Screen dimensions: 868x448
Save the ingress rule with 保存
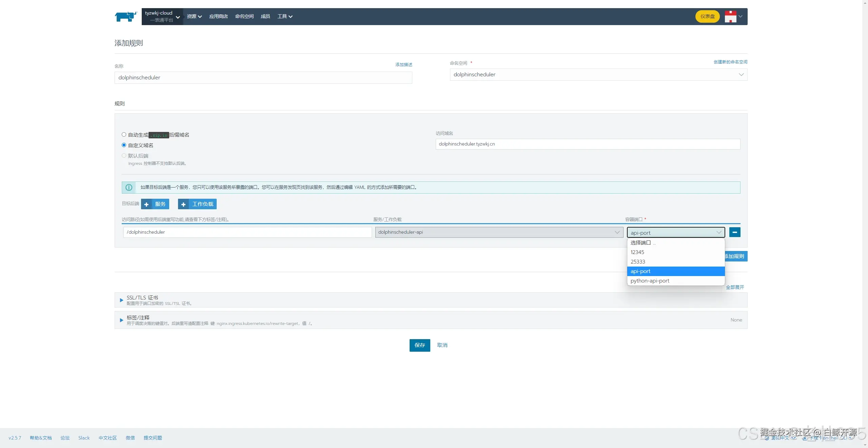[x=420, y=345]
